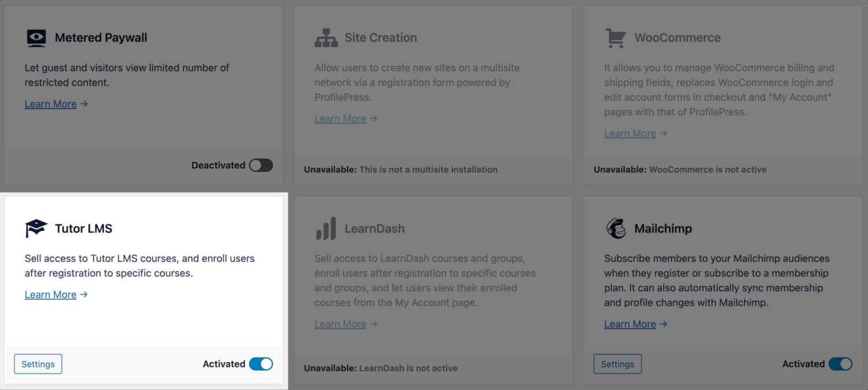Click the Mailchimp monkey logo icon
The image size is (868, 390).
pos(616,229)
